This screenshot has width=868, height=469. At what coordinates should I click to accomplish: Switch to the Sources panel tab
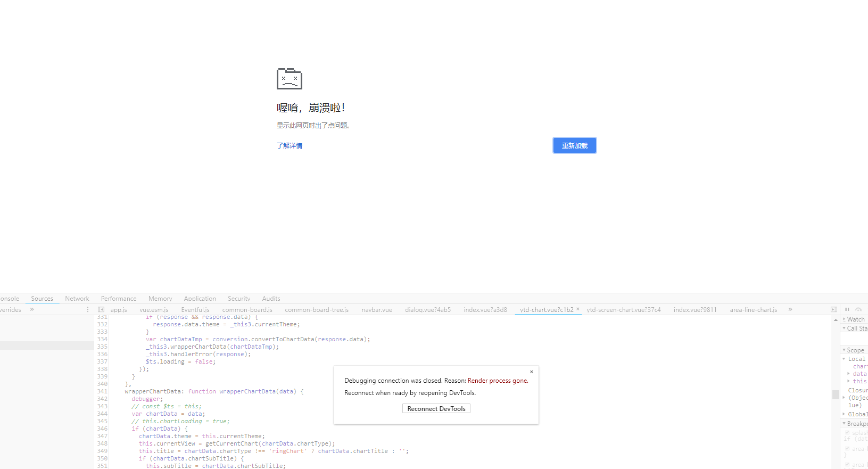pyautogui.click(x=42, y=299)
